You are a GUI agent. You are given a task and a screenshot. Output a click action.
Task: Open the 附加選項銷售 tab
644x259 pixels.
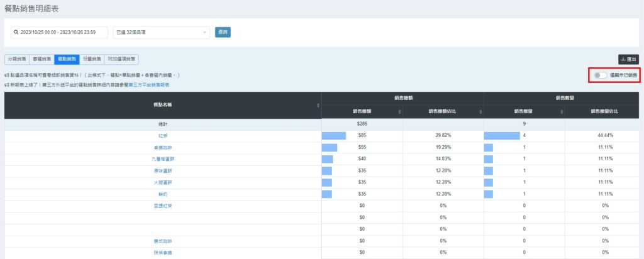tap(121, 59)
